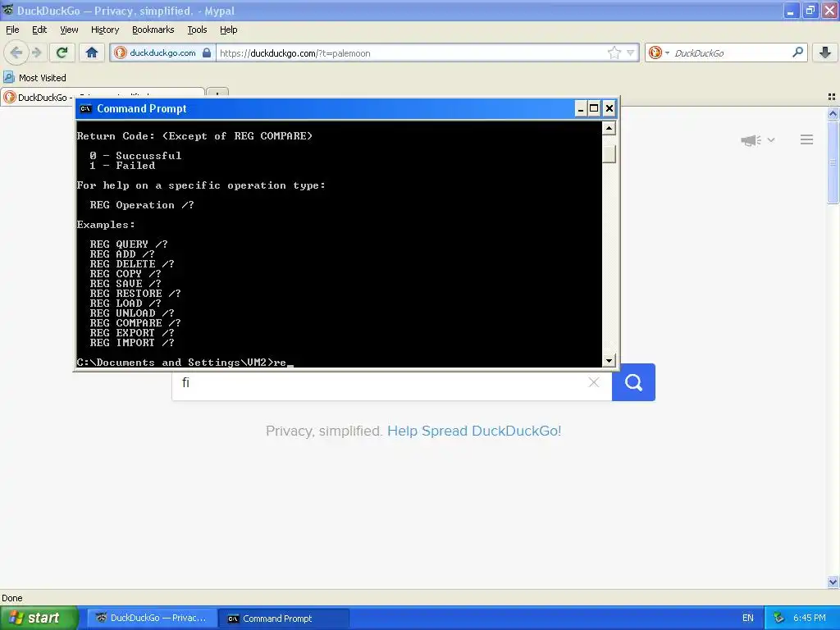
Task: Click the browser Forward arrow
Action: 36,52
